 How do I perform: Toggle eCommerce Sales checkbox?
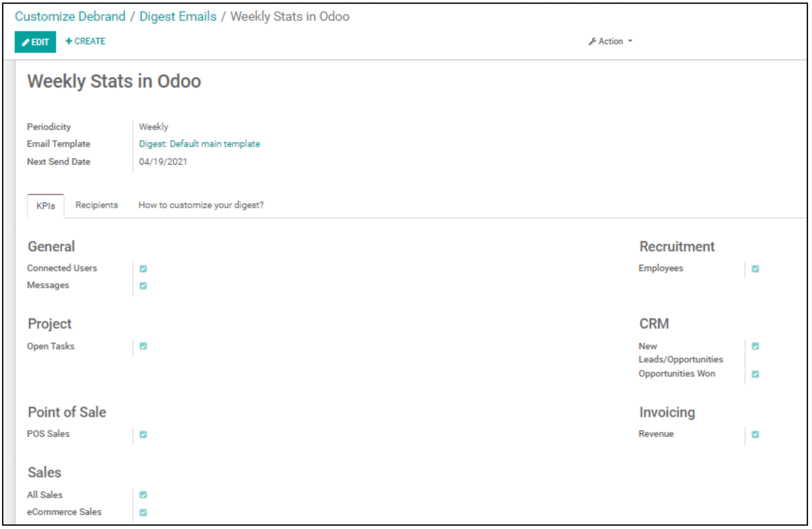pyautogui.click(x=143, y=512)
